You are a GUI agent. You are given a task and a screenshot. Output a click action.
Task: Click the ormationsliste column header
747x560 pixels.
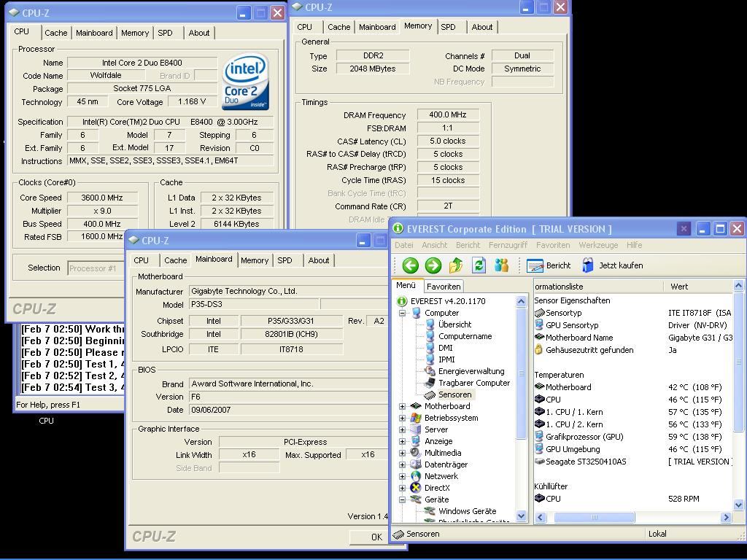pos(598,286)
